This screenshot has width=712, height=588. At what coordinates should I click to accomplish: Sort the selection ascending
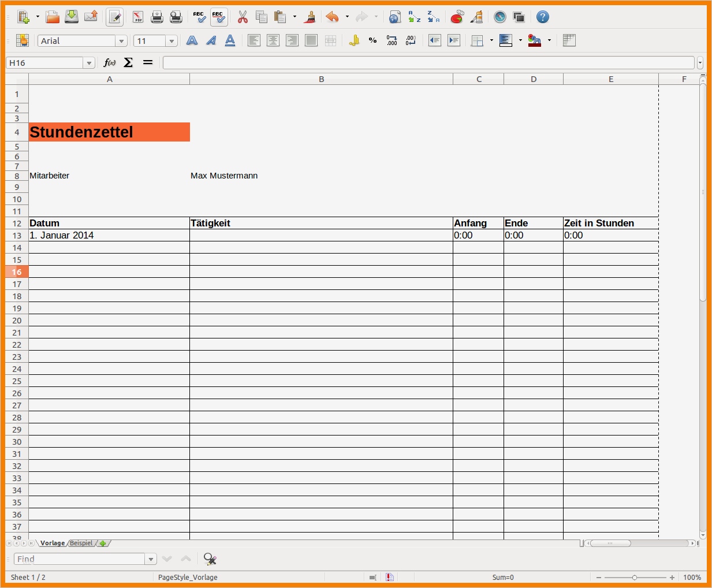coord(414,17)
